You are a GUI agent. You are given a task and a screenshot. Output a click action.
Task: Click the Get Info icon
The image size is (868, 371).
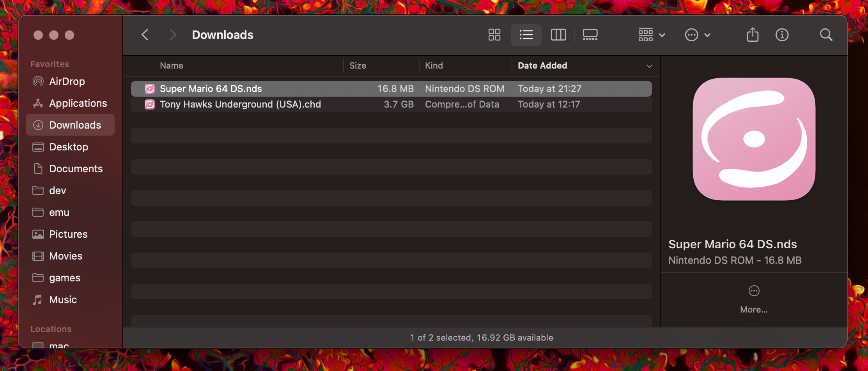782,35
